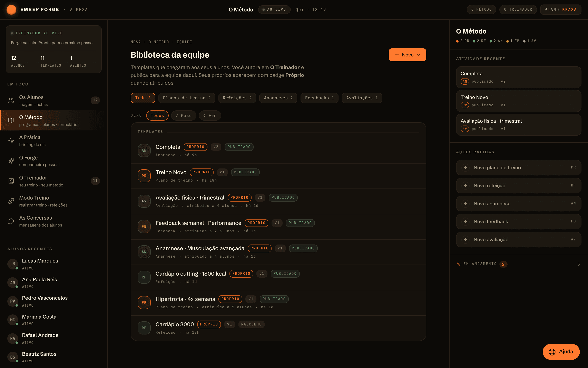Click Novo plano de treino quick action
Image resolution: width=588 pixels, height=368 pixels.
click(519, 167)
